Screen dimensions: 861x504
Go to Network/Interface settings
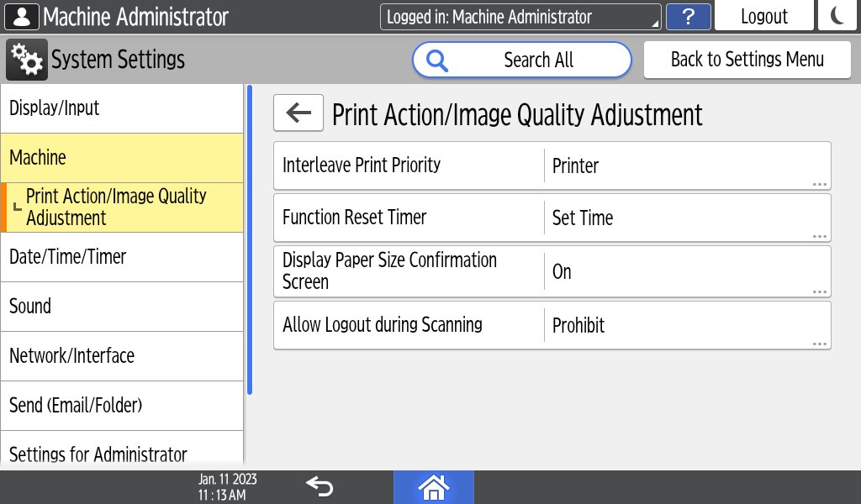(x=122, y=356)
